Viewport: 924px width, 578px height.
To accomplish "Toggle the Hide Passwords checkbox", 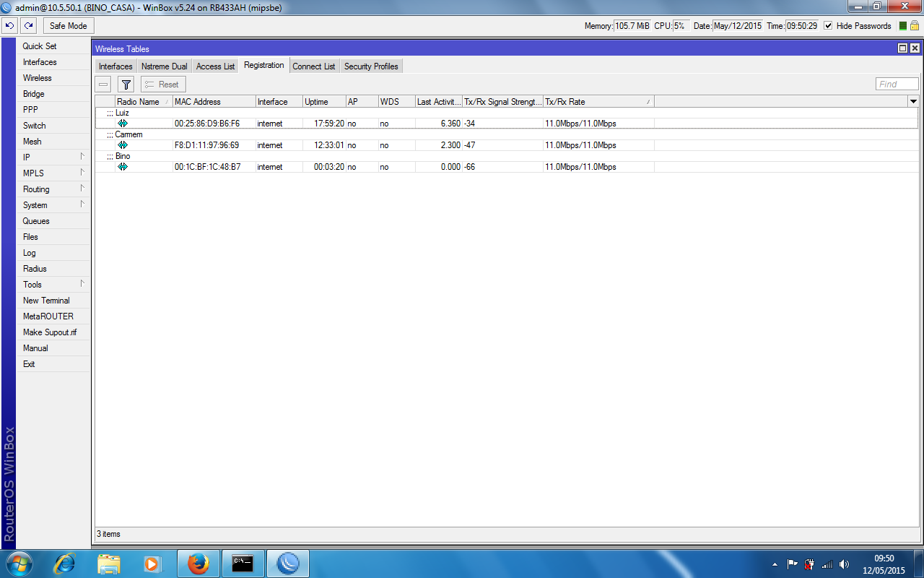I will 828,25.
